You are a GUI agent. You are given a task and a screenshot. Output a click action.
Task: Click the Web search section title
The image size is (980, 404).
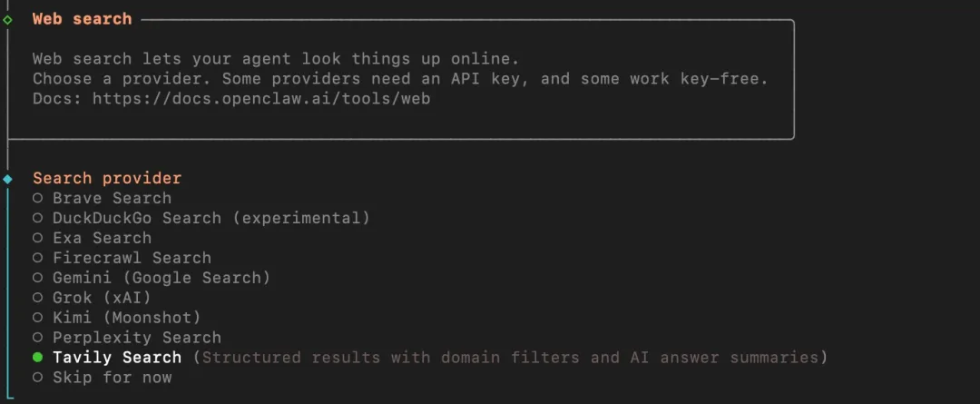(82, 19)
